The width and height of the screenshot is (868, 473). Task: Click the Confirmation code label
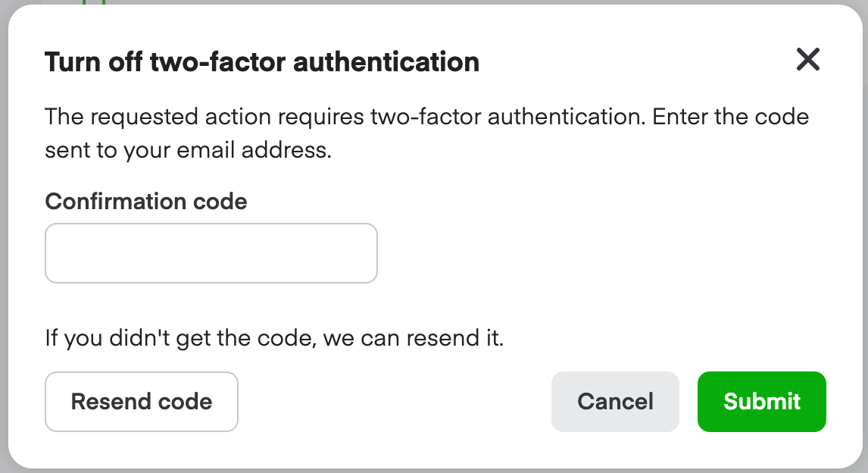(146, 202)
